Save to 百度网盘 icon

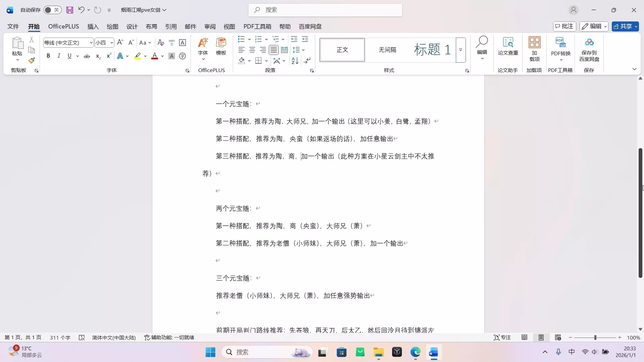pos(589,49)
